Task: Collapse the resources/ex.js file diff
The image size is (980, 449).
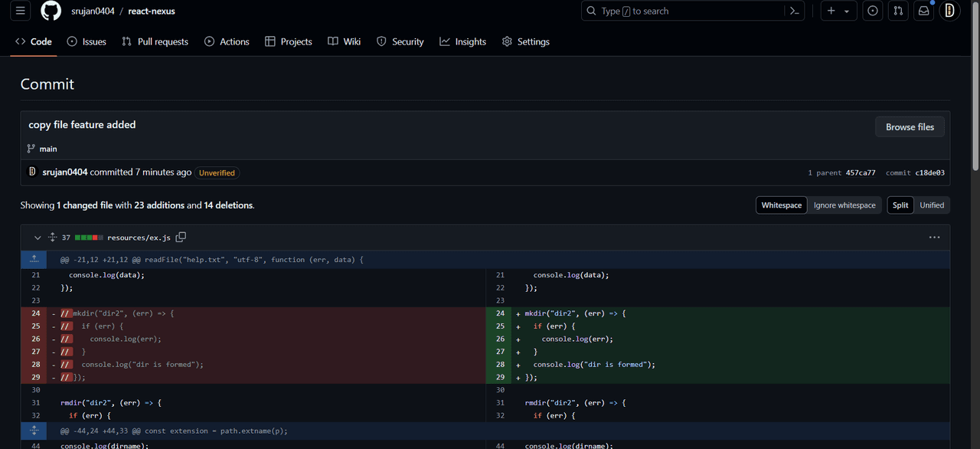Action: coord(38,238)
